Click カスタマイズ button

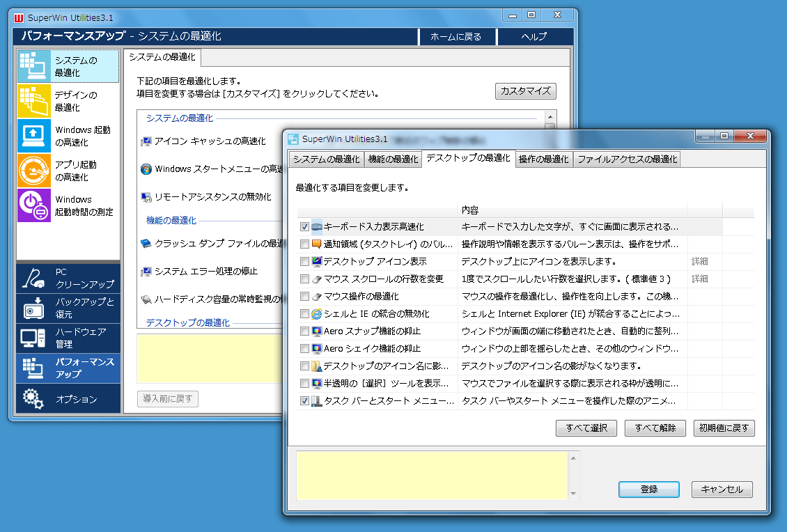click(526, 91)
